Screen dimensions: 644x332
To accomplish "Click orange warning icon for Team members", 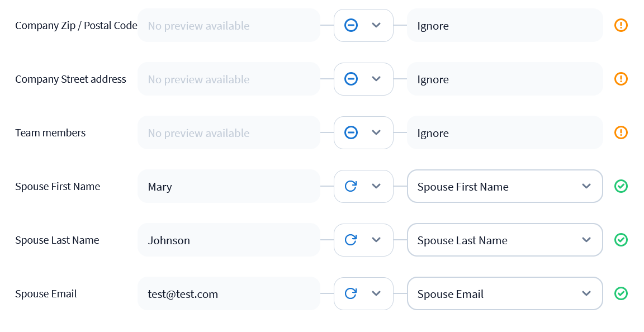I will coord(621,132).
